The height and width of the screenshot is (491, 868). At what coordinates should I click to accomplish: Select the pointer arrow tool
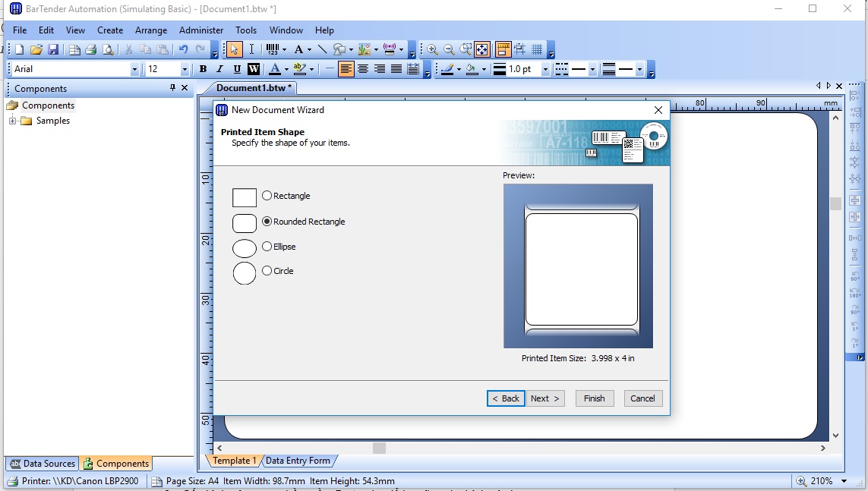point(234,50)
